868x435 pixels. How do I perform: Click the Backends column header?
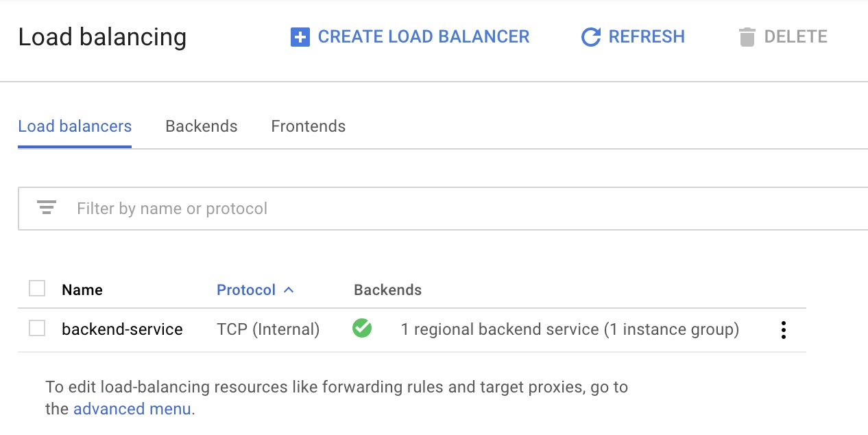click(387, 290)
